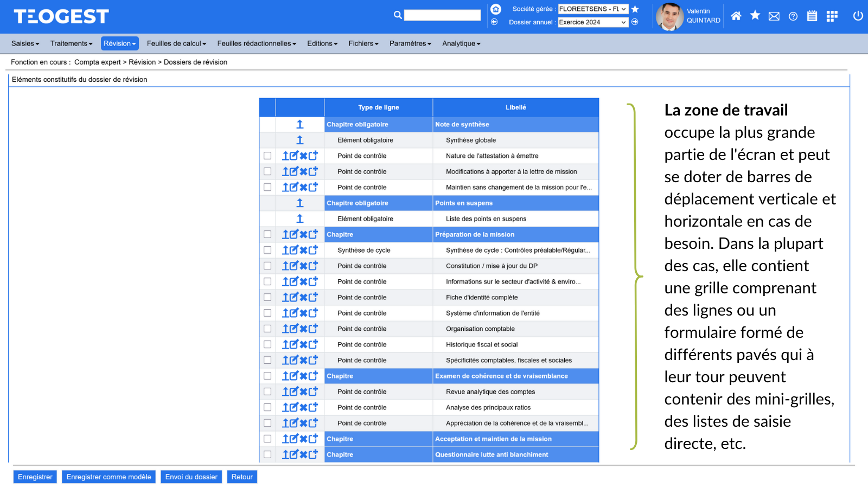Click the Enregistrer button
Screen dimensions: 868x488
(x=35, y=477)
